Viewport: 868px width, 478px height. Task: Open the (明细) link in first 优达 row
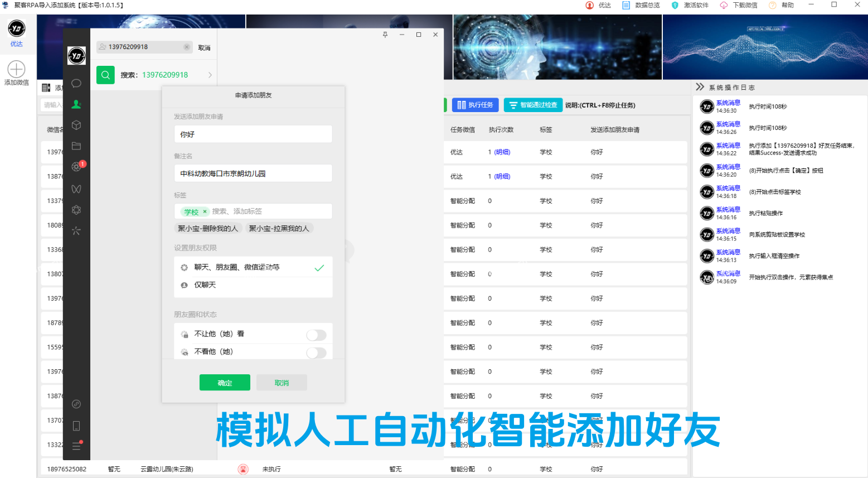coord(502,152)
